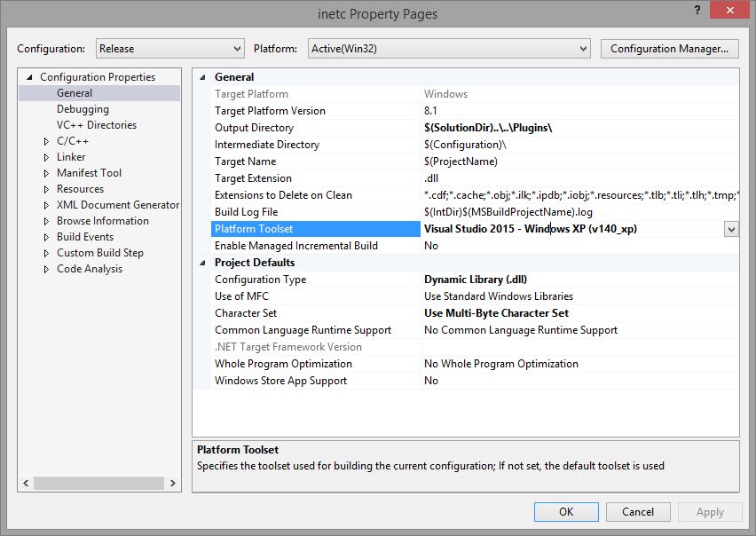Select the Target Name property
Image resolution: width=756 pixels, height=536 pixels.
pyautogui.click(x=245, y=162)
